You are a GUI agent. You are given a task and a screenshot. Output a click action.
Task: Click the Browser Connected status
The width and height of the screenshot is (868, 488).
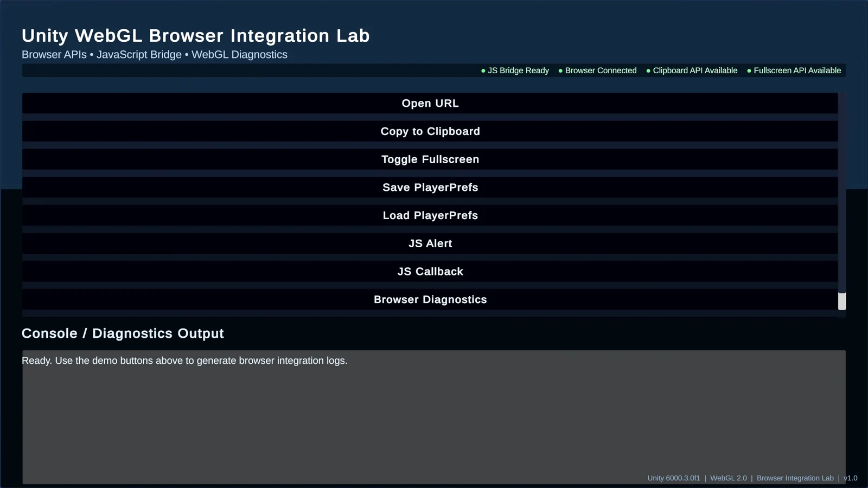click(x=597, y=70)
